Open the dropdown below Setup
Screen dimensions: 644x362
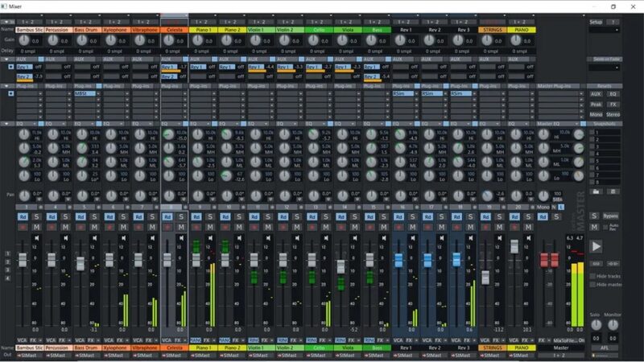[604, 30]
